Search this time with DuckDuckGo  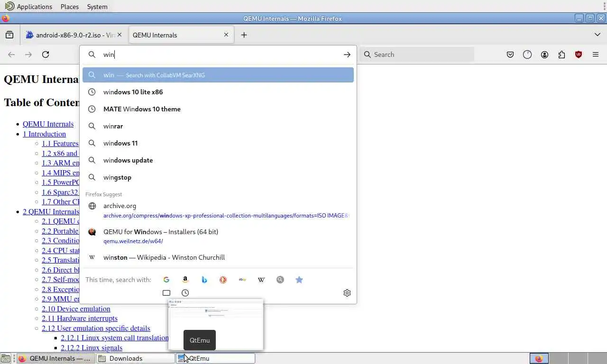point(223,280)
